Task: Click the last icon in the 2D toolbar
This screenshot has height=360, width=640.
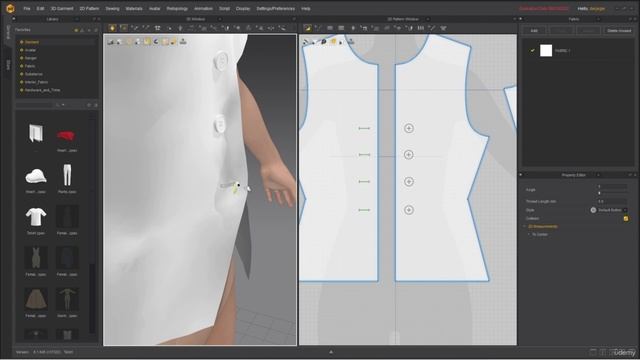Action: click(443, 28)
